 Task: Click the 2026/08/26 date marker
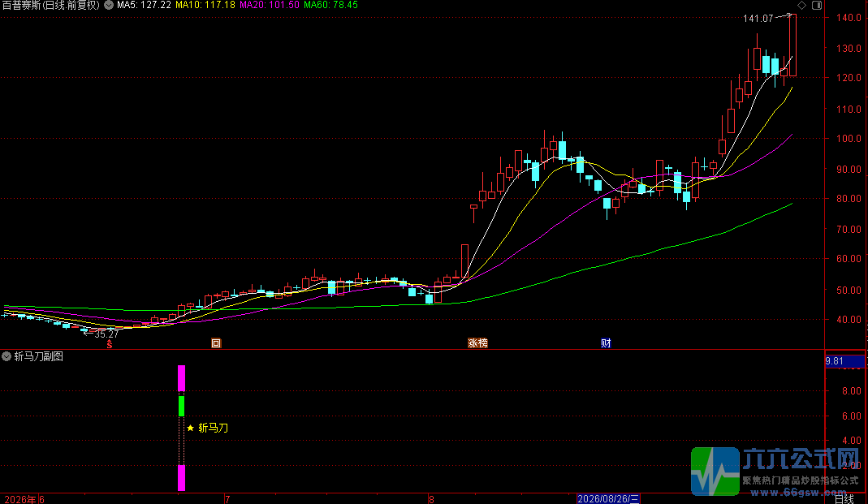608,499
